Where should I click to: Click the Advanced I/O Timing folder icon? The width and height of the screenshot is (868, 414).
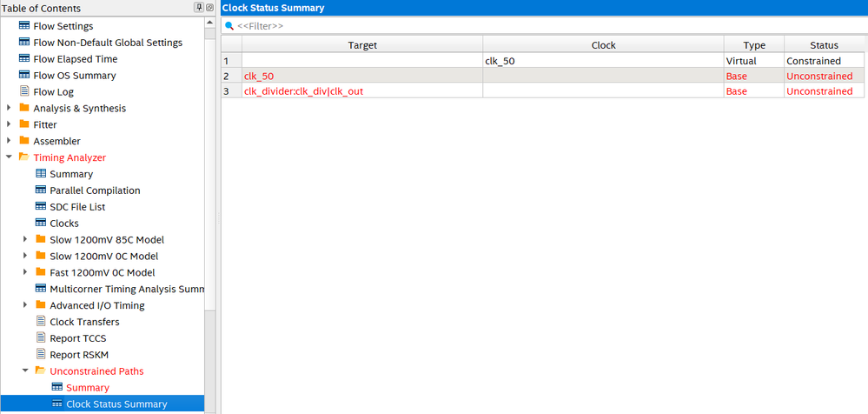coord(41,305)
